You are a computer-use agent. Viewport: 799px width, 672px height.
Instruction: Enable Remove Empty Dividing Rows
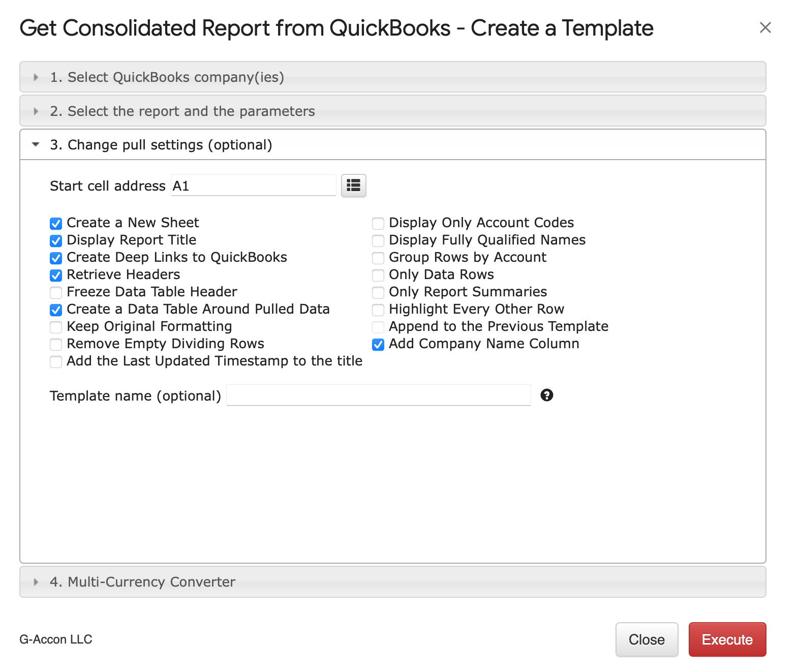click(56, 345)
